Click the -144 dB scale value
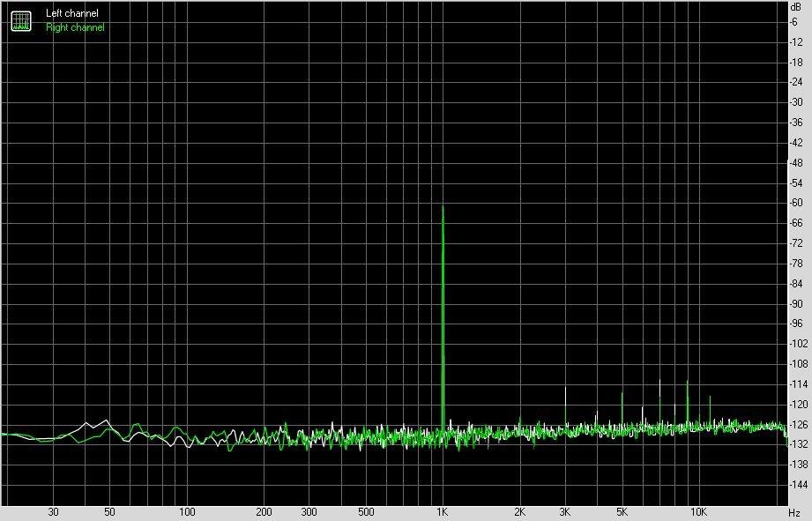This screenshot has height=521, width=812. coord(798,485)
